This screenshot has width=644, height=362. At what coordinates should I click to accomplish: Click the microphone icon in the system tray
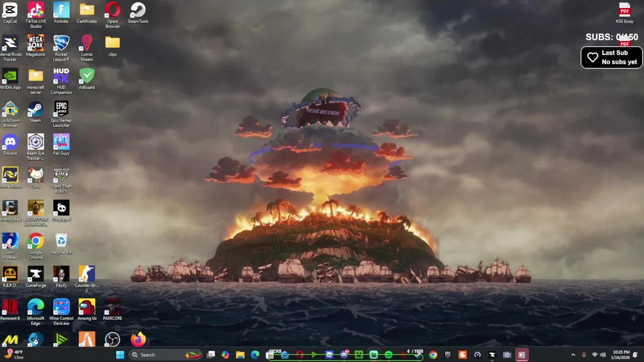(584, 355)
